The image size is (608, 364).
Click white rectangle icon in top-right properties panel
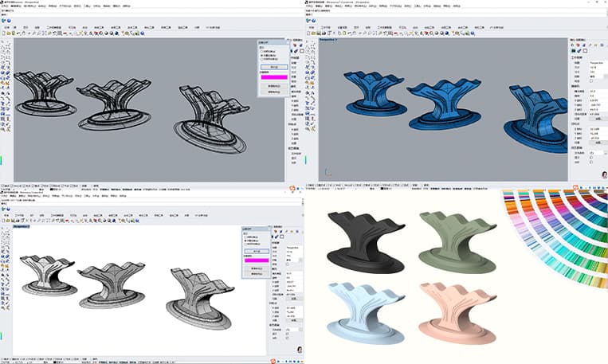pos(586,50)
